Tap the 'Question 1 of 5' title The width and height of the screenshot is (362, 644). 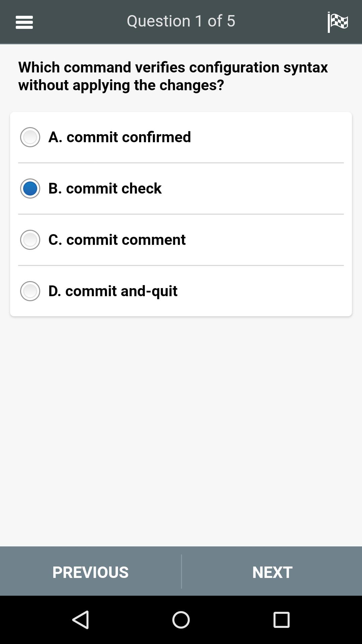[181, 21]
